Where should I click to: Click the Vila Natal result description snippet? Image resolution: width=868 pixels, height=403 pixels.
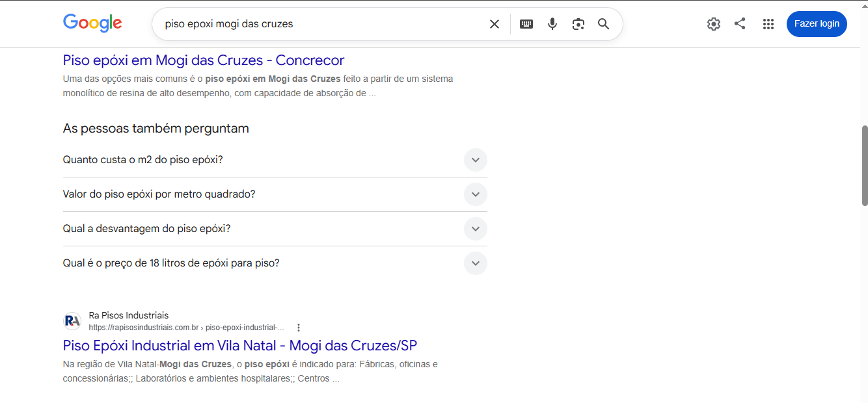click(251, 371)
